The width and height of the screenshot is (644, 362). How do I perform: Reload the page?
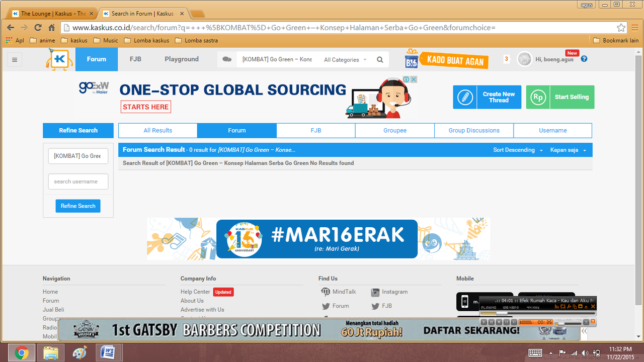38,28
